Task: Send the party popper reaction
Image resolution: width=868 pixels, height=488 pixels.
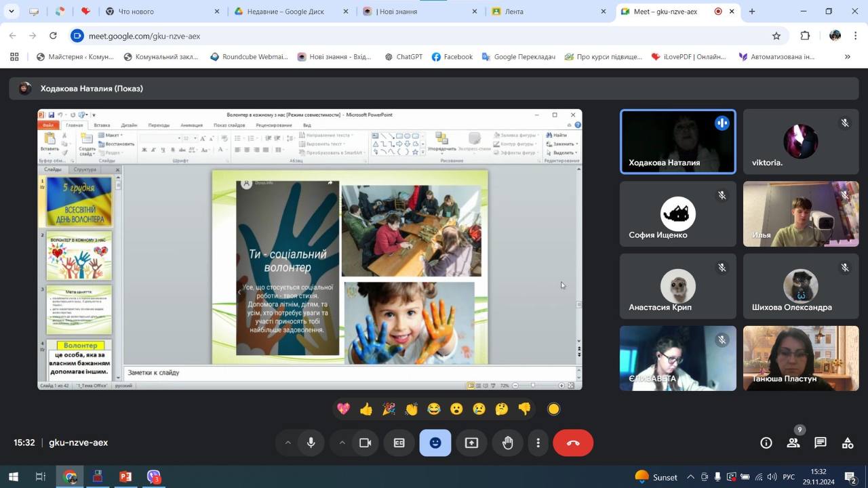Action: tap(389, 409)
